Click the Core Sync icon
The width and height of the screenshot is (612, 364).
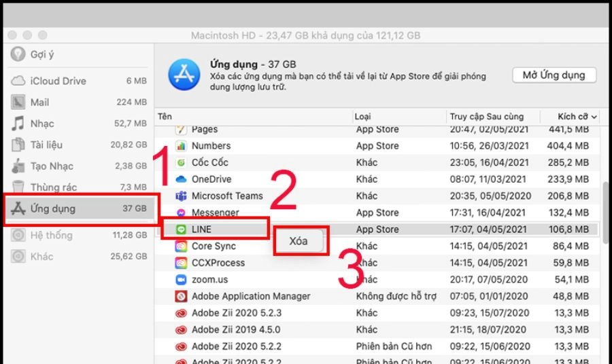tap(181, 247)
